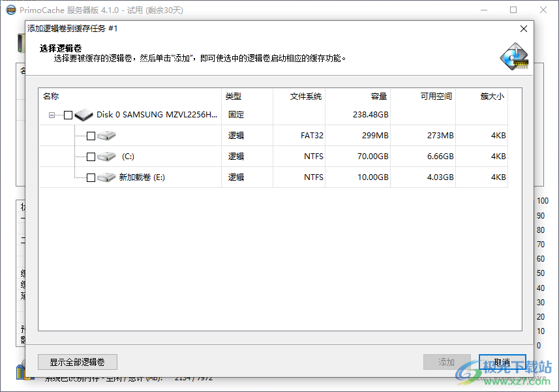This screenshot has width=559, height=392.
Task: Click the 取消 button
Action: tap(502, 362)
